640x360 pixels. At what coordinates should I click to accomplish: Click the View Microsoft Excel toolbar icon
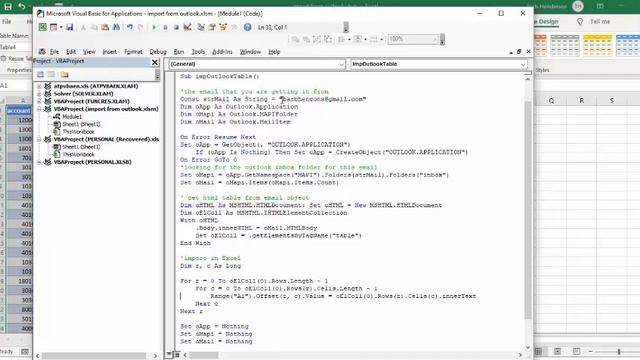coord(42,27)
